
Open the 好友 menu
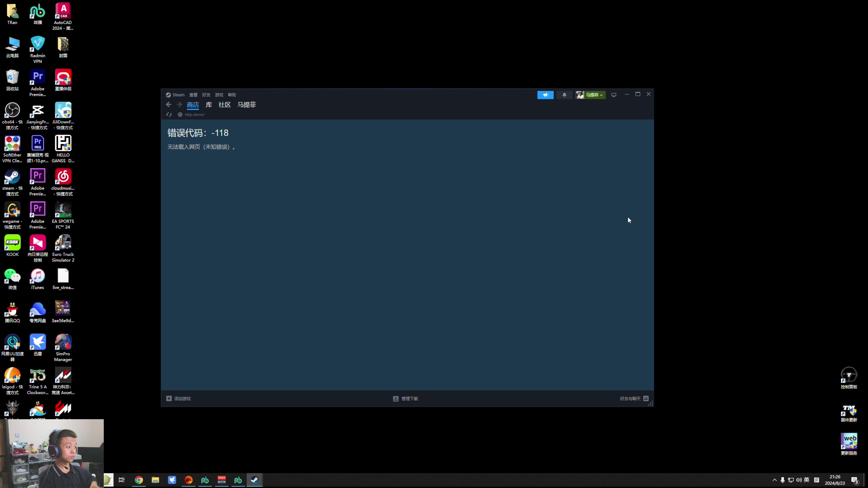click(206, 95)
